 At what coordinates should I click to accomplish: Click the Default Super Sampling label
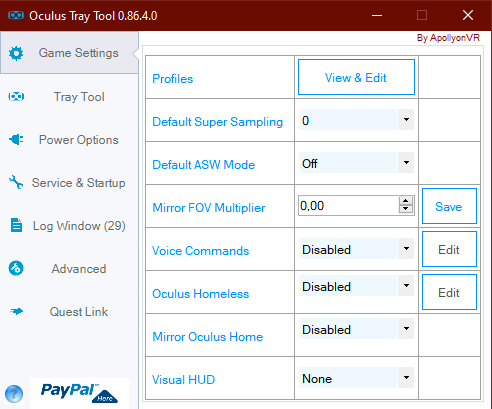(217, 122)
